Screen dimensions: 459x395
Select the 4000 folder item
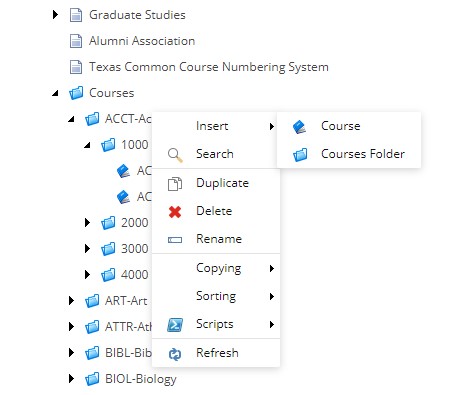135,275
